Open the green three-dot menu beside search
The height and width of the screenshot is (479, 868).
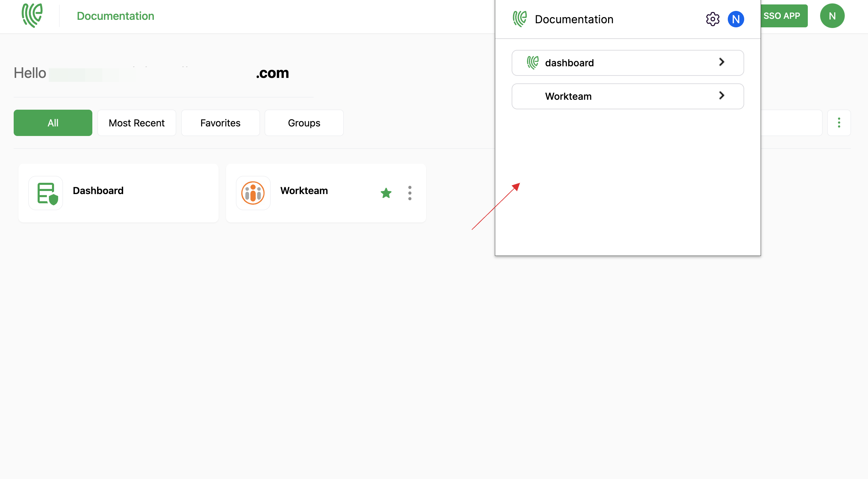pyautogui.click(x=839, y=123)
